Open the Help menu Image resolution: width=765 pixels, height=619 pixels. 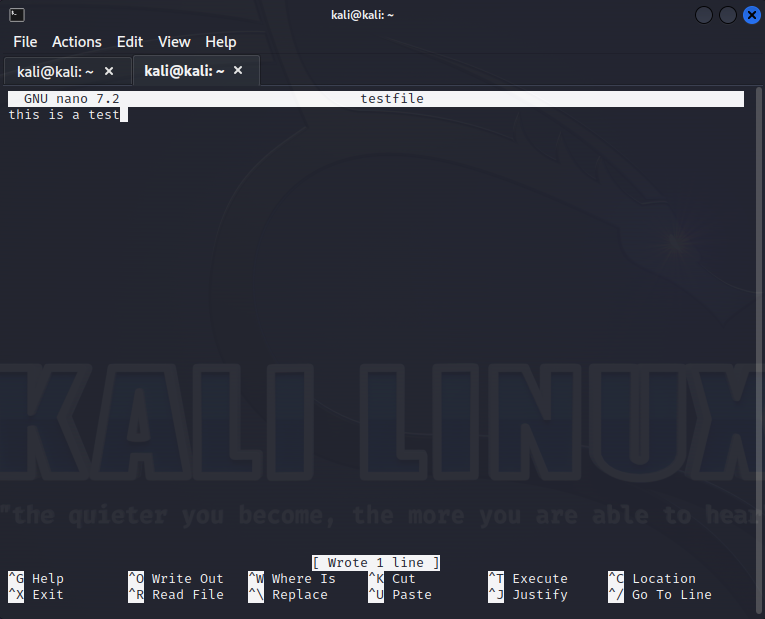coord(221,42)
